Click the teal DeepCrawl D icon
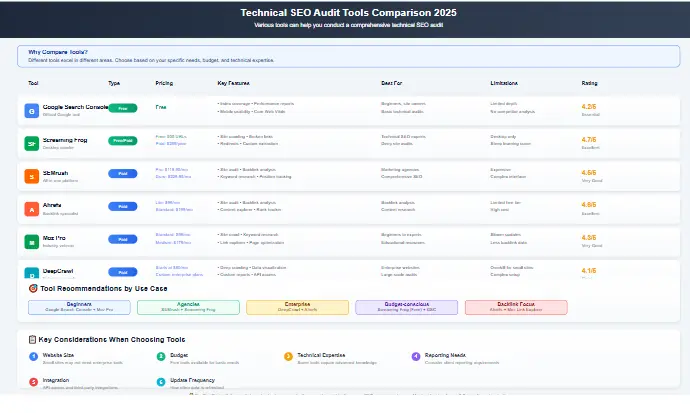The height and width of the screenshot is (413, 690). click(32, 273)
